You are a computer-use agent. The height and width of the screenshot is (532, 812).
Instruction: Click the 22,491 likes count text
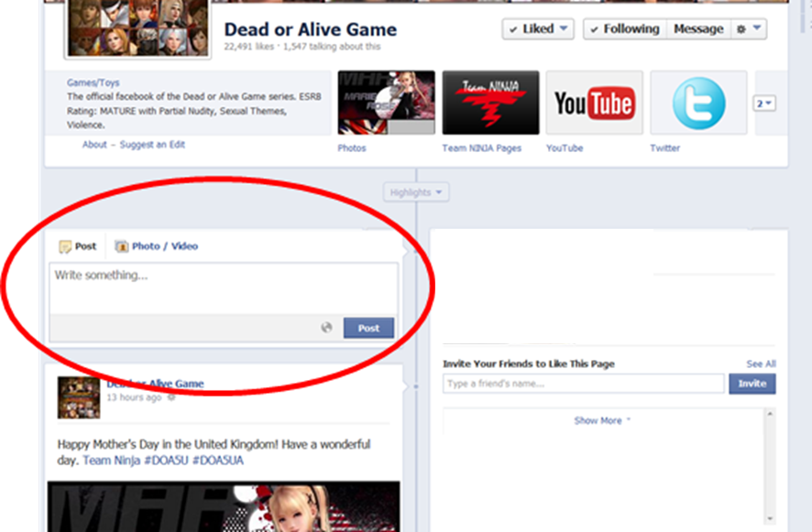(x=248, y=47)
